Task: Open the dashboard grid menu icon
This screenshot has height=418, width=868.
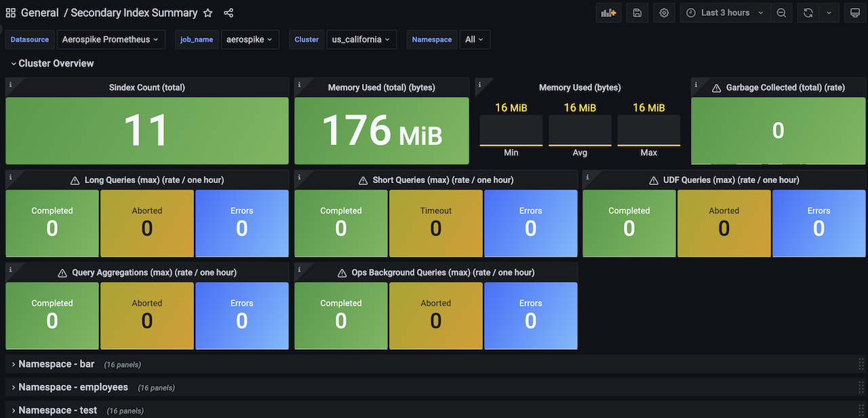Action: [x=11, y=13]
